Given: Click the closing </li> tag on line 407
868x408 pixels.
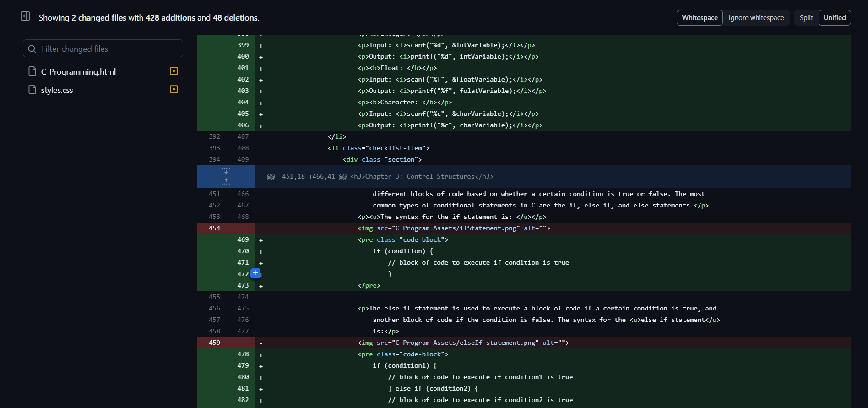Looking at the screenshot, I should click(x=337, y=136).
